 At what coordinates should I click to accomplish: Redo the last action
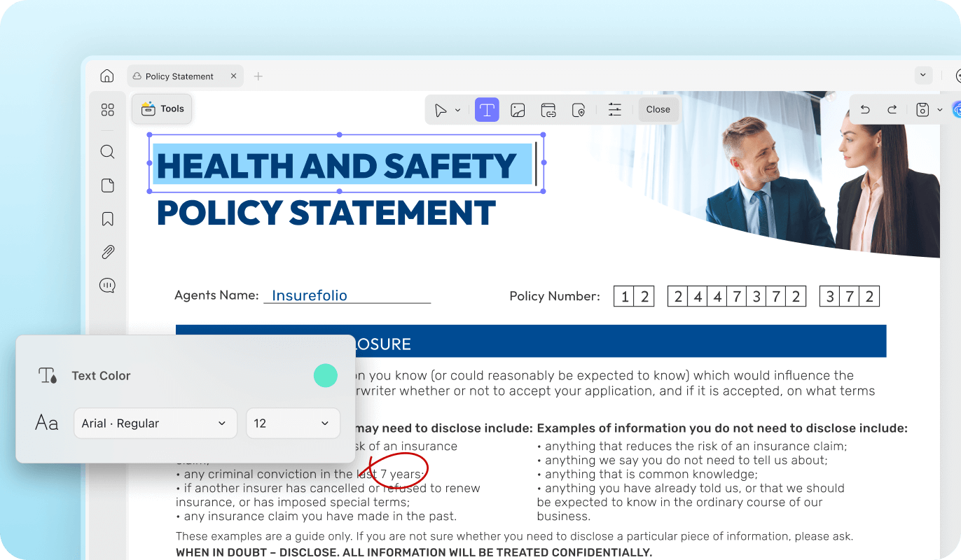(x=892, y=110)
